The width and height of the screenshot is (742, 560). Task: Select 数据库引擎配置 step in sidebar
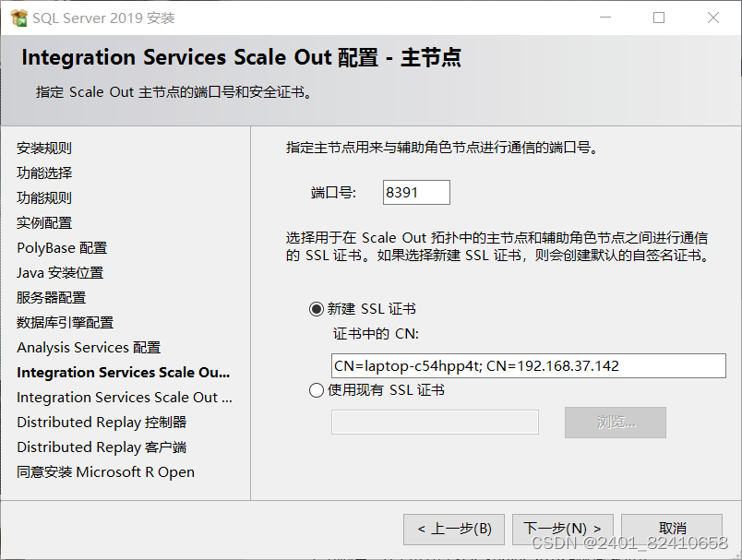point(65,323)
